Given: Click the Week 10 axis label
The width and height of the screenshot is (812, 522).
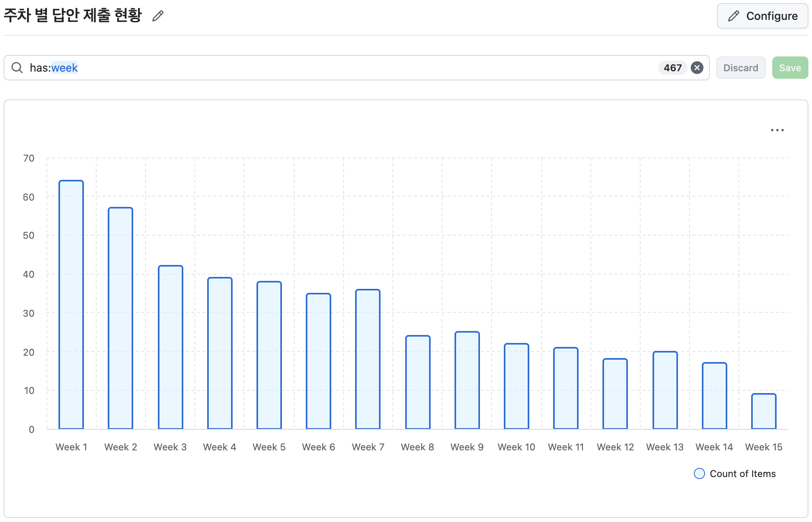Looking at the screenshot, I should pyautogui.click(x=516, y=447).
